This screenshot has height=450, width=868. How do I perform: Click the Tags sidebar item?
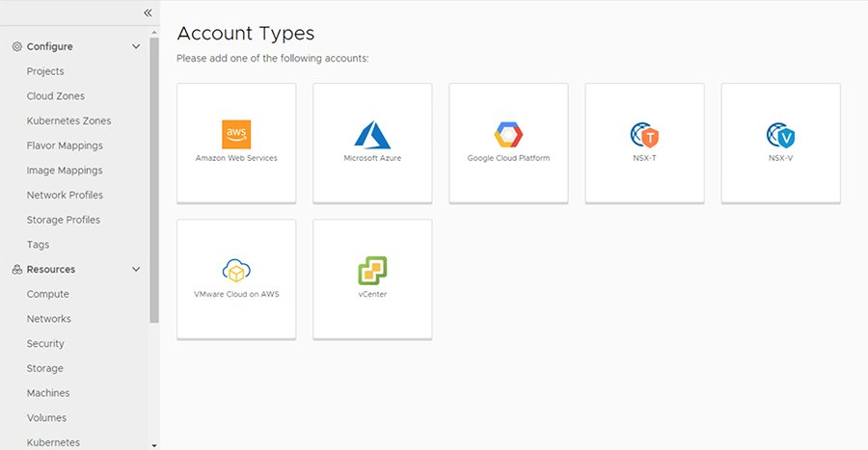[x=38, y=245]
